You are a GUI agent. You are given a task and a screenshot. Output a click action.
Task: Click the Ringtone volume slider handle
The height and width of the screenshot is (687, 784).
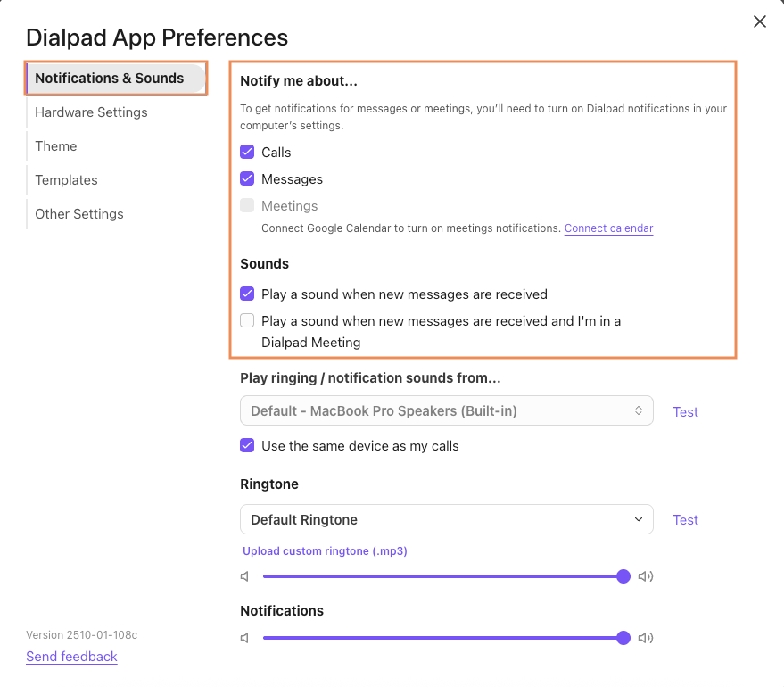point(623,576)
